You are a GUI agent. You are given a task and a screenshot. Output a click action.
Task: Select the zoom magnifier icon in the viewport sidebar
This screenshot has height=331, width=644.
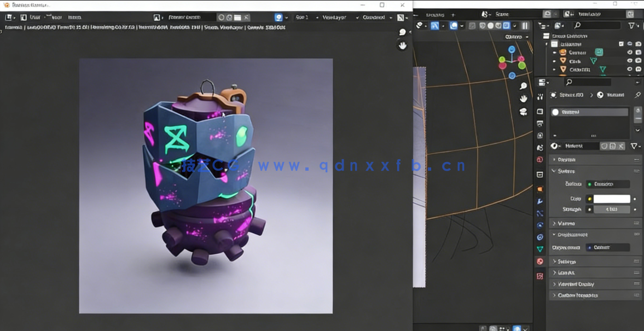coord(524,86)
